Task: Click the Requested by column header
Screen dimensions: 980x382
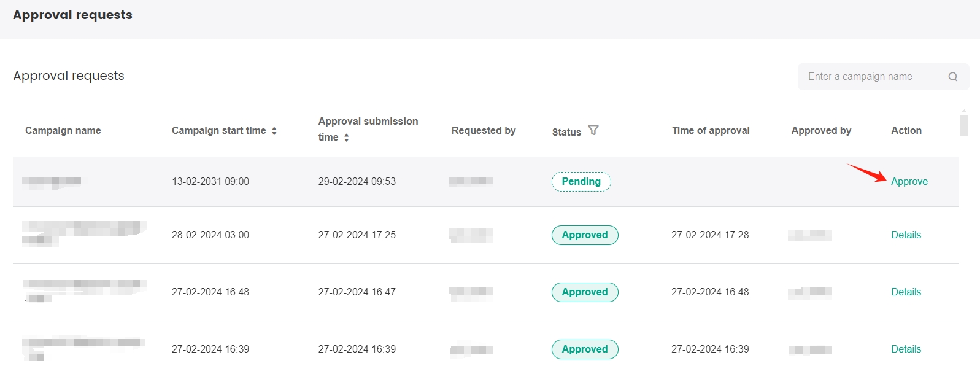Action: [x=484, y=131]
